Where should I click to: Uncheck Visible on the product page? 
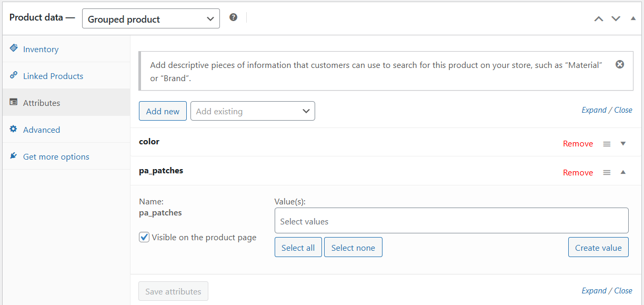144,237
